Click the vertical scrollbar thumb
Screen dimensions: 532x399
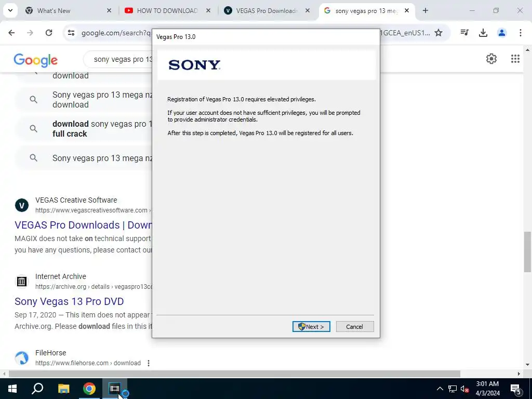(x=527, y=252)
